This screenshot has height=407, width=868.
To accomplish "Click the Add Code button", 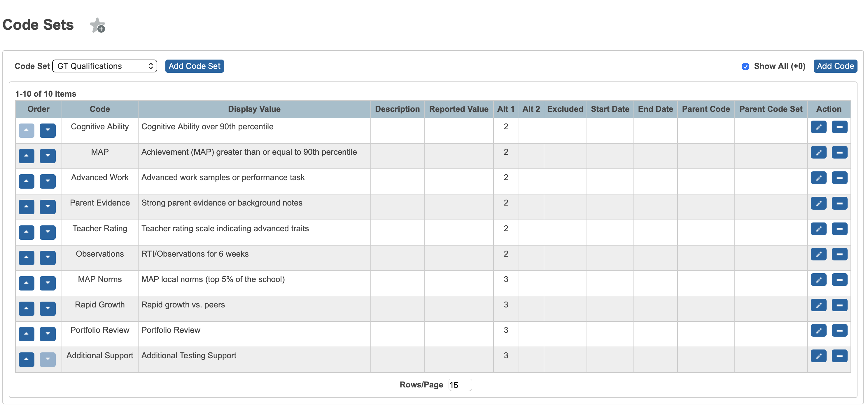I will [835, 66].
